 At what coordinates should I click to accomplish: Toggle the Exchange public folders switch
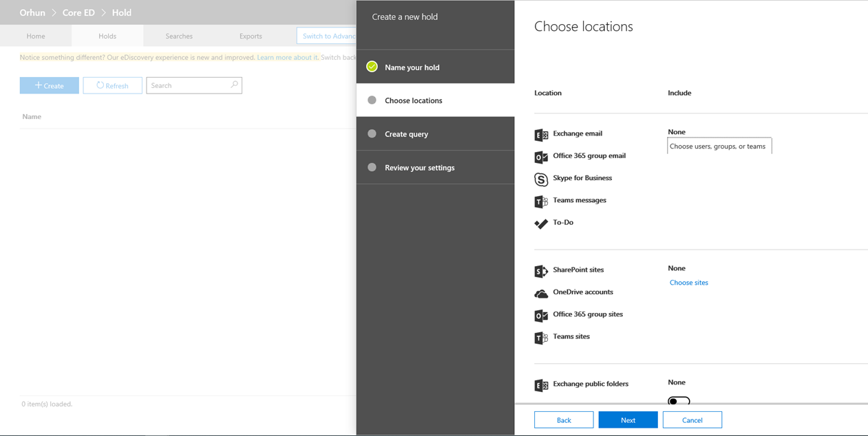coord(679,401)
